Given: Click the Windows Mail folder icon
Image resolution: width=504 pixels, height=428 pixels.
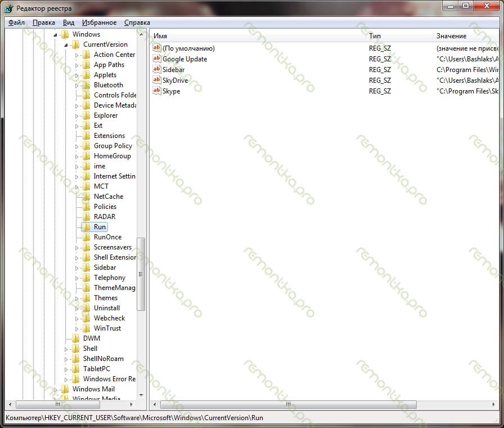Looking at the screenshot, I should pos(65,389).
